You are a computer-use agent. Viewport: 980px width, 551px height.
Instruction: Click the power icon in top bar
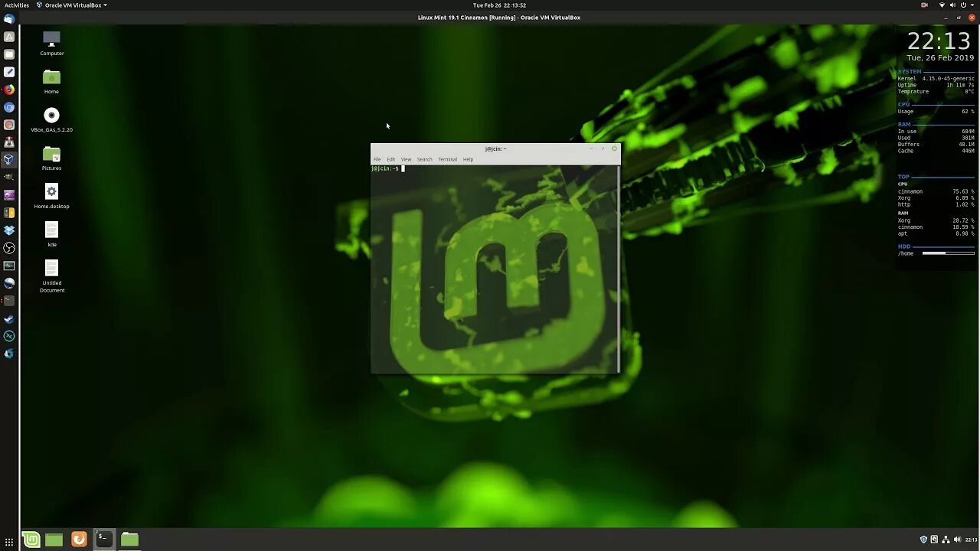[x=963, y=5]
